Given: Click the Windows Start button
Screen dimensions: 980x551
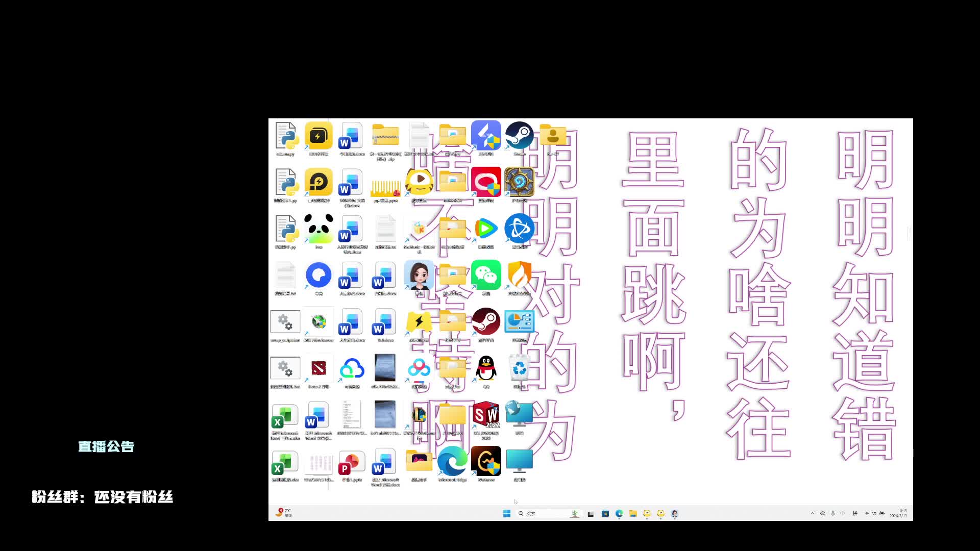Looking at the screenshot, I should tap(507, 514).
